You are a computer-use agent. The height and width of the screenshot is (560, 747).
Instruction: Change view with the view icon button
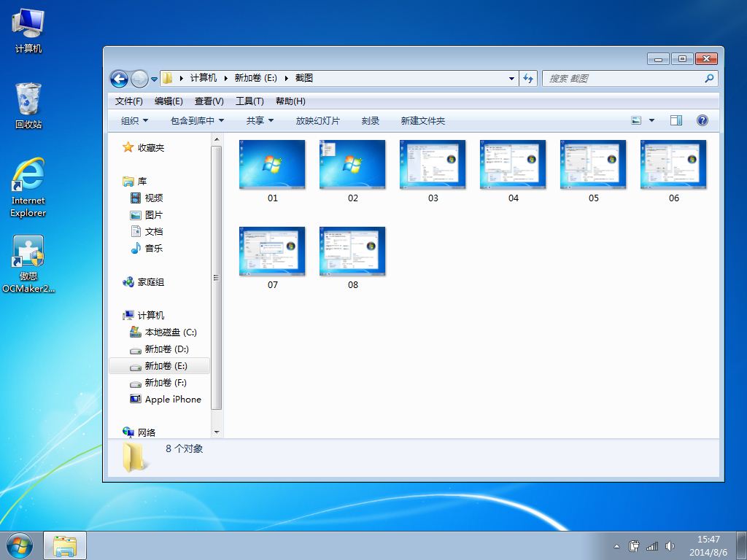click(x=636, y=120)
